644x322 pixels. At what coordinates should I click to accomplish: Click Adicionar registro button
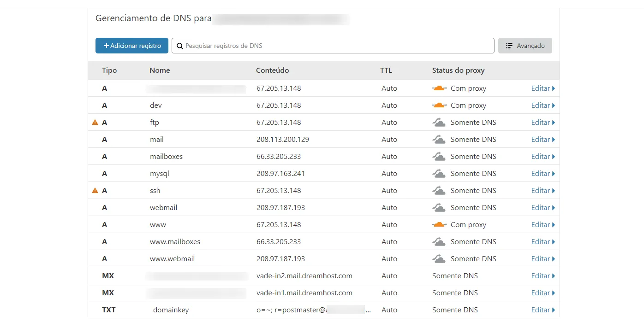pyautogui.click(x=132, y=46)
